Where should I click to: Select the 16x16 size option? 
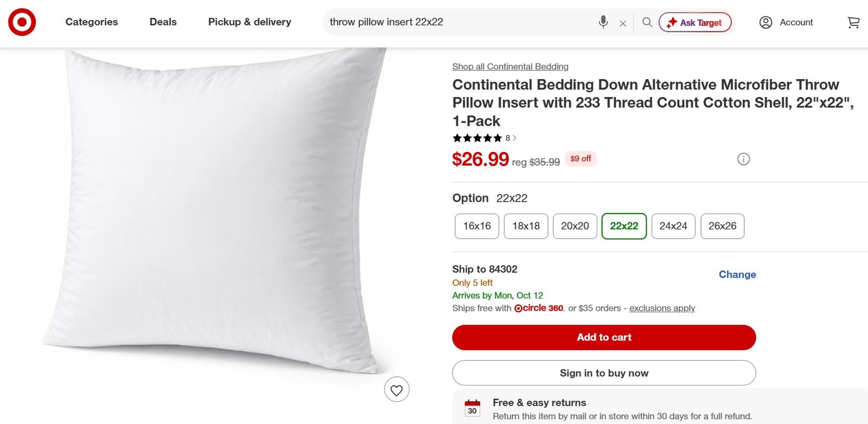click(477, 226)
